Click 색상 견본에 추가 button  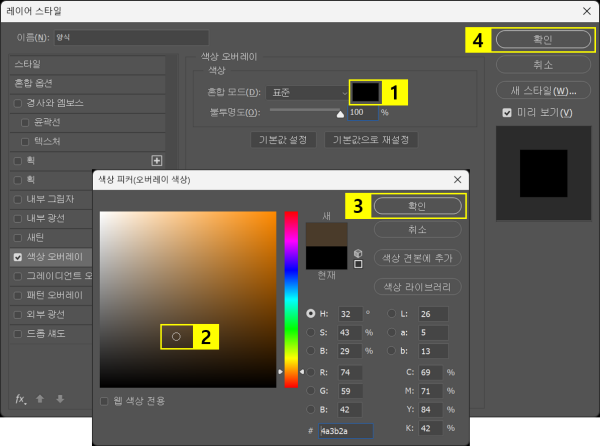coord(417,258)
